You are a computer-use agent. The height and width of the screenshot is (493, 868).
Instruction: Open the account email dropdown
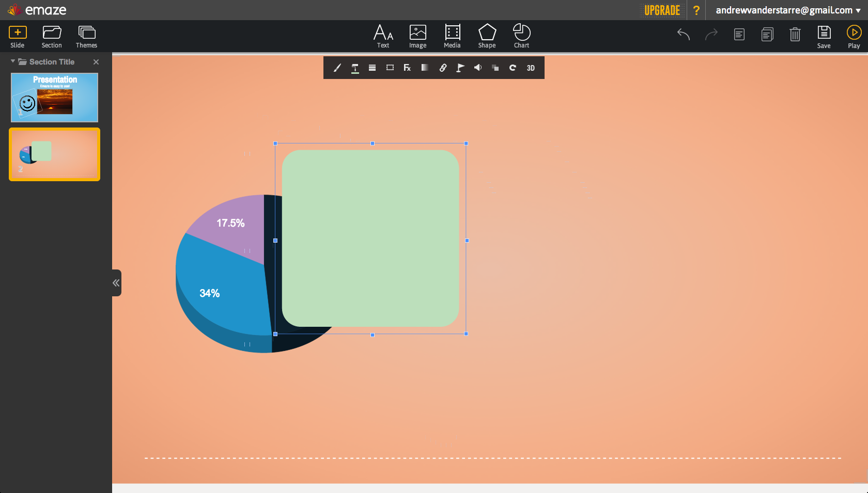click(788, 10)
